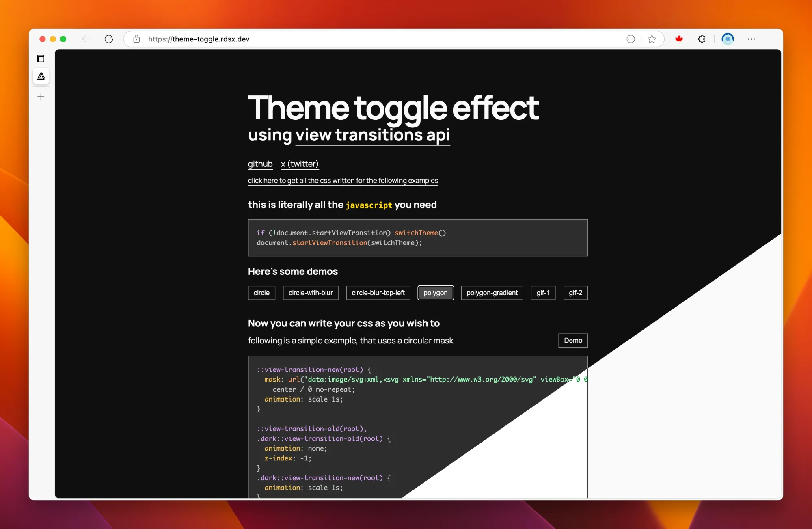812x529 pixels.
Task: Reload the page with the refresh icon
Action: pos(109,39)
